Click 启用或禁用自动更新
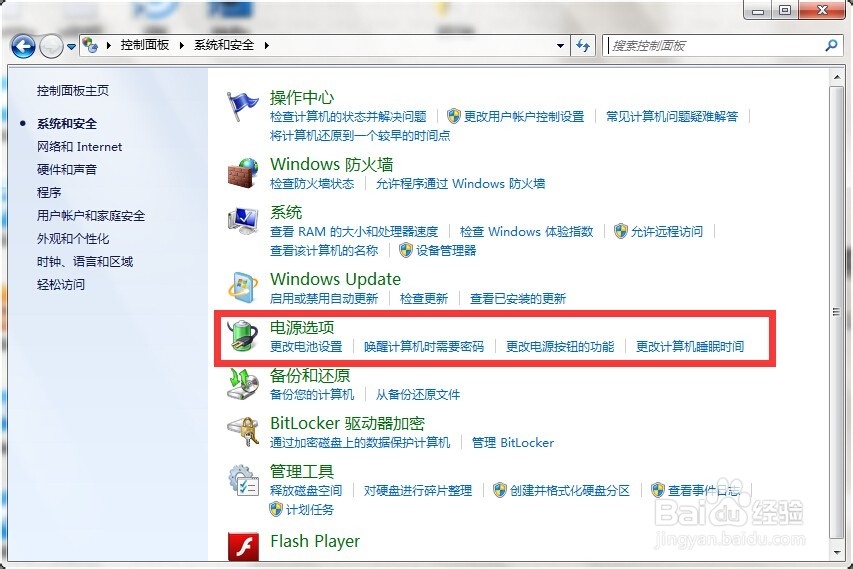The height and width of the screenshot is (569, 853). click(x=324, y=299)
